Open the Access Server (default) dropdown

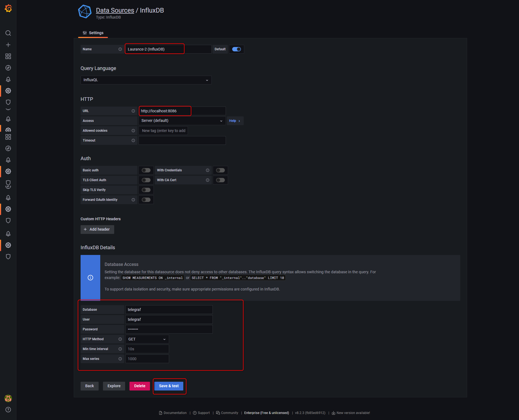pyautogui.click(x=182, y=121)
